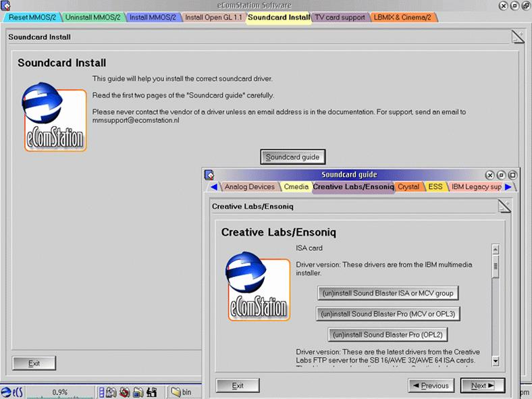Click the eComStation logo in Soundcard Install page
Viewport: 532px width, 399px height.
(x=54, y=117)
